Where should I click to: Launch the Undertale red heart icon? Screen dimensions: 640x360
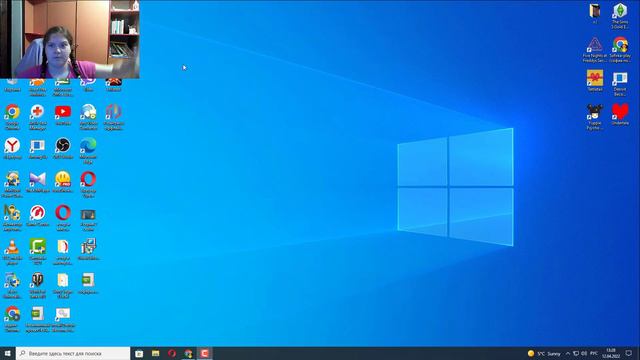pos(620,115)
